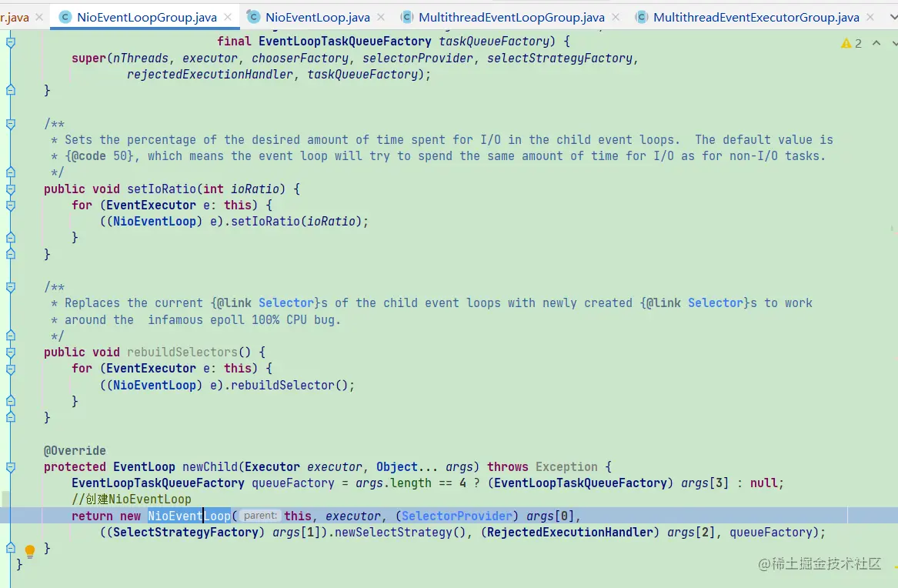Viewport: 898px width, 588px height.
Task: Click the Exception type in throws clause
Action: coord(566,466)
